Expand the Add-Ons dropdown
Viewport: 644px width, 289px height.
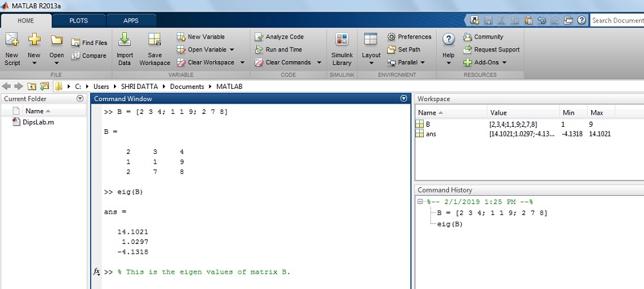[504, 63]
